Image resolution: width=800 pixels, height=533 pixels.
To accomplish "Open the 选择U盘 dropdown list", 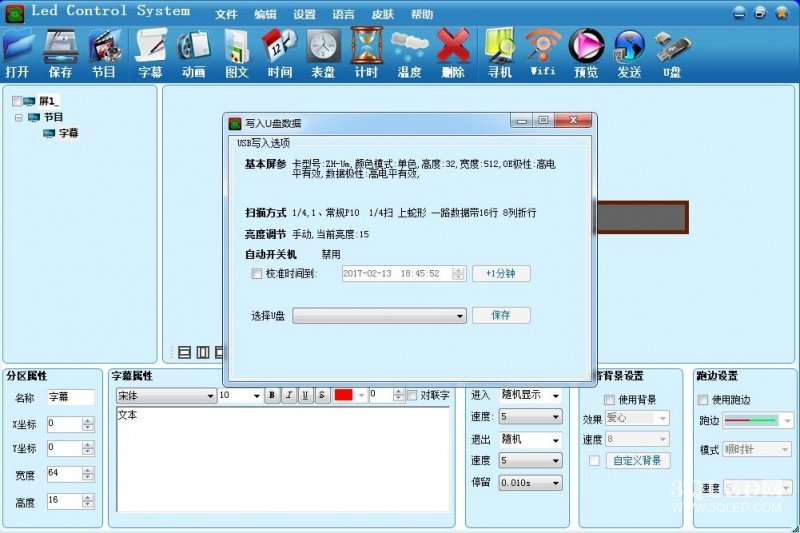I will click(380, 316).
